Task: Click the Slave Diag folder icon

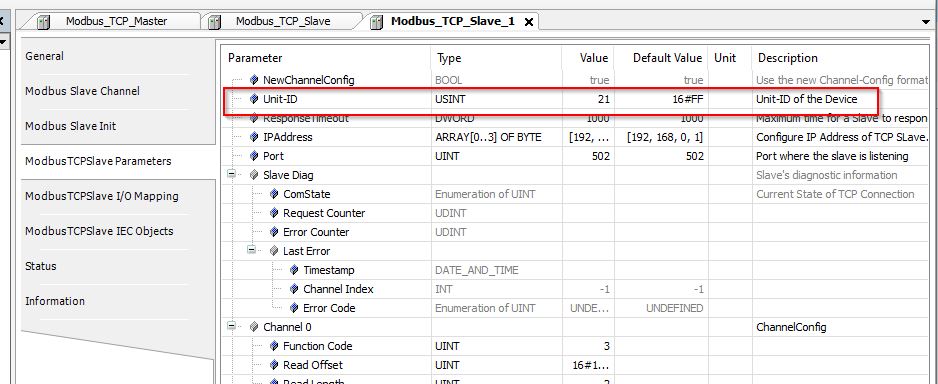Action: click(x=254, y=175)
